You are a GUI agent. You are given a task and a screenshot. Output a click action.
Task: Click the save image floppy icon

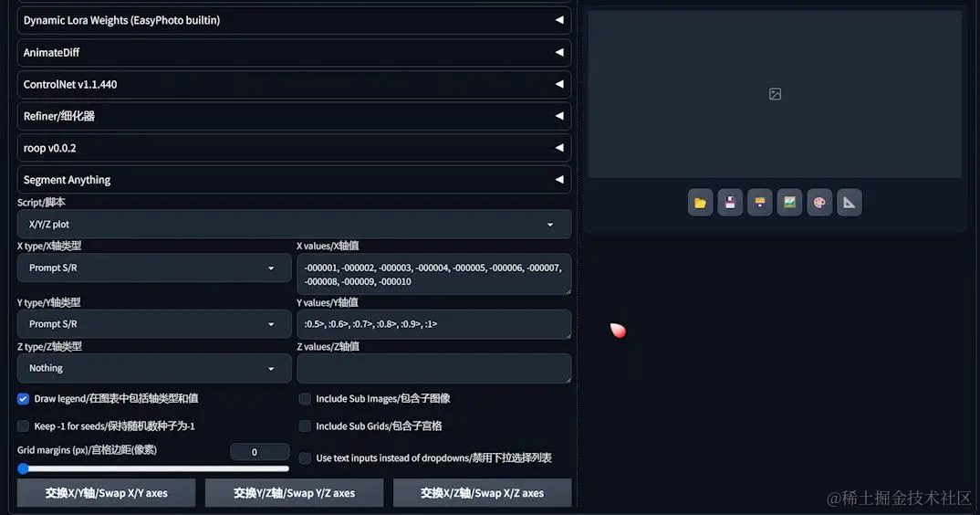click(x=730, y=203)
